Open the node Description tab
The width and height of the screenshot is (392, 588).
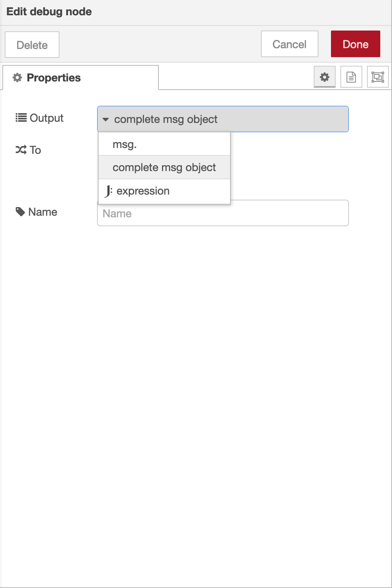tap(351, 77)
